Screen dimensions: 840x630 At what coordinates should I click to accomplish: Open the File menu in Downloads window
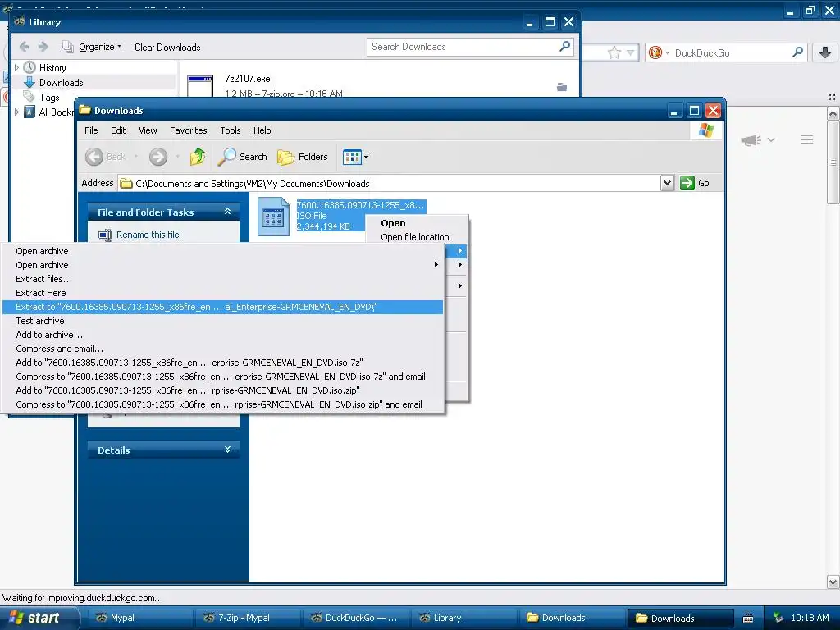(x=91, y=130)
